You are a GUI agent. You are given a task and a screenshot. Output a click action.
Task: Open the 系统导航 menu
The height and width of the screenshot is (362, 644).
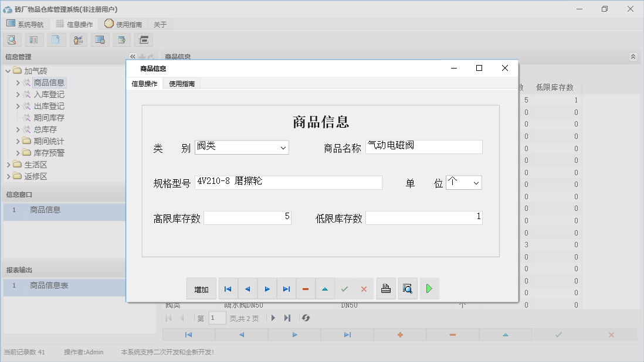25,24
